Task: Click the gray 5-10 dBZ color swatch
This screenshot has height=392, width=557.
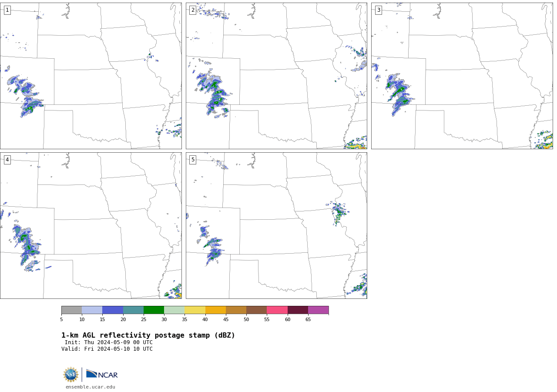Action: pyautogui.click(x=71, y=310)
